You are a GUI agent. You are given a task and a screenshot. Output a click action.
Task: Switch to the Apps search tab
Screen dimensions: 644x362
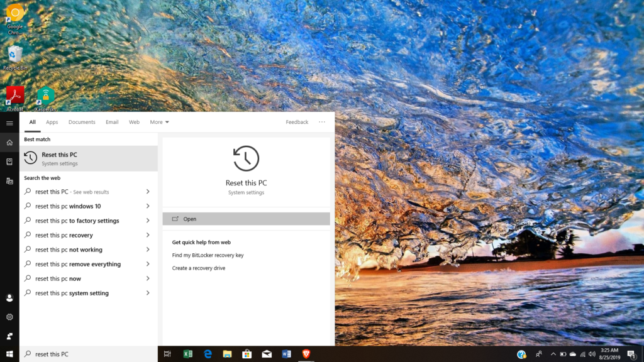pyautogui.click(x=52, y=122)
